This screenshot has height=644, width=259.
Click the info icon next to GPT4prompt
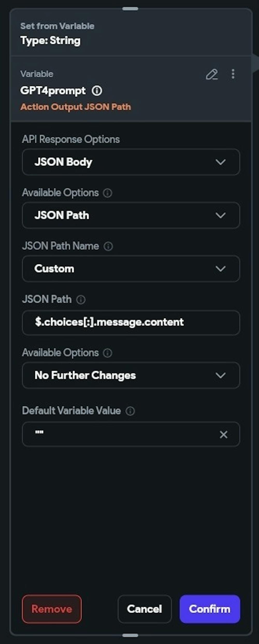tap(97, 91)
